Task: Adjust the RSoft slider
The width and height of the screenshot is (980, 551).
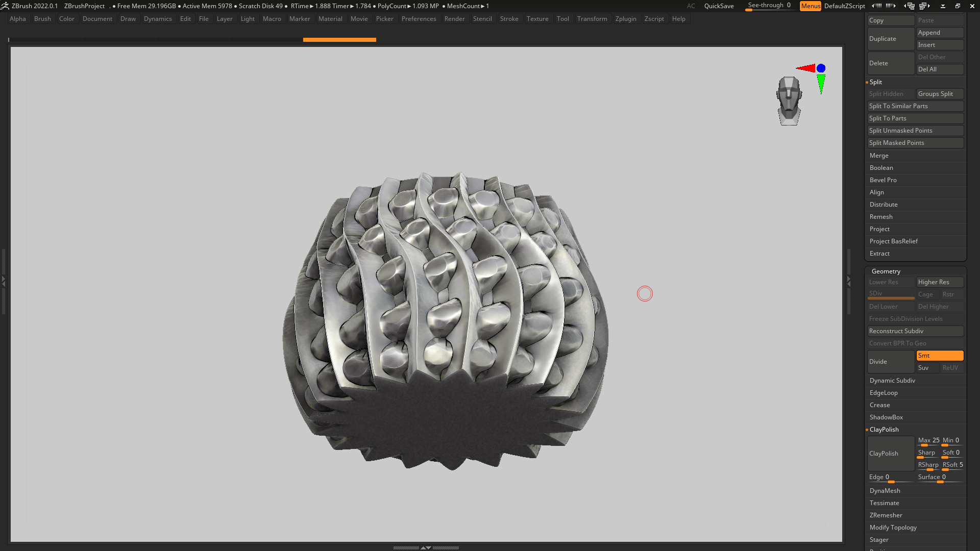Action: pyautogui.click(x=952, y=466)
